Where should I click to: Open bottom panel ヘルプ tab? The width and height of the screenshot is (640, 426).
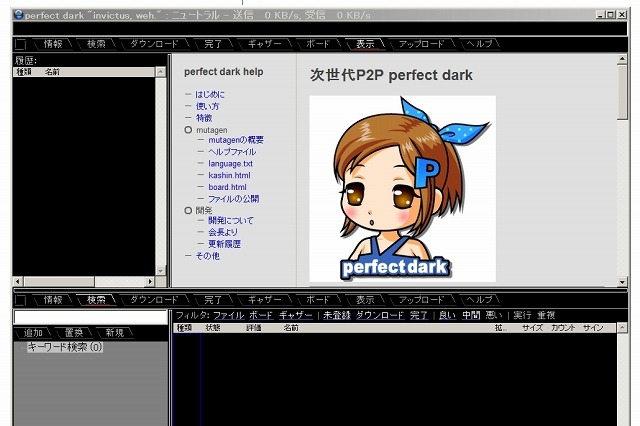pos(479,300)
